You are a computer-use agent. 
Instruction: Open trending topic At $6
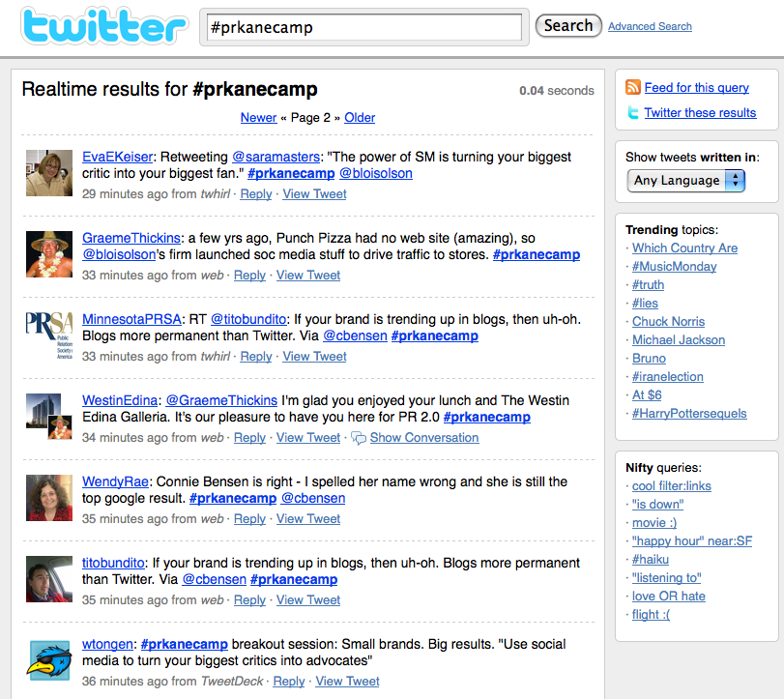click(x=647, y=395)
